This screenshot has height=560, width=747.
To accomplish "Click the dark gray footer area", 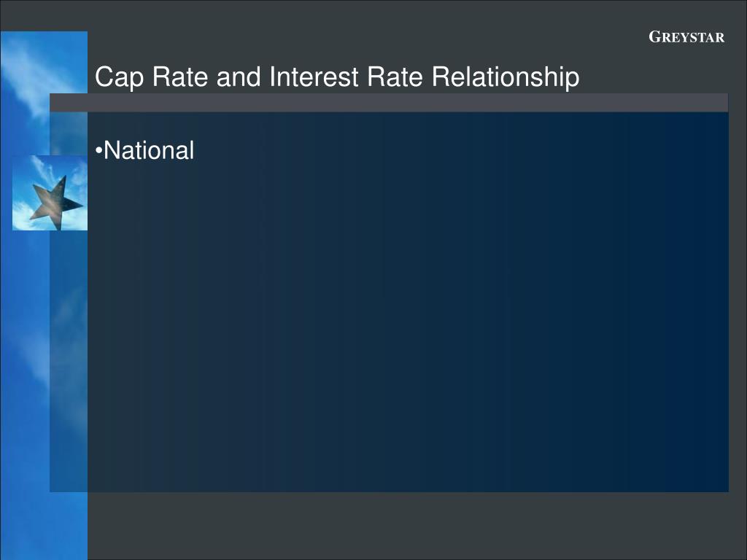I will (408, 526).
